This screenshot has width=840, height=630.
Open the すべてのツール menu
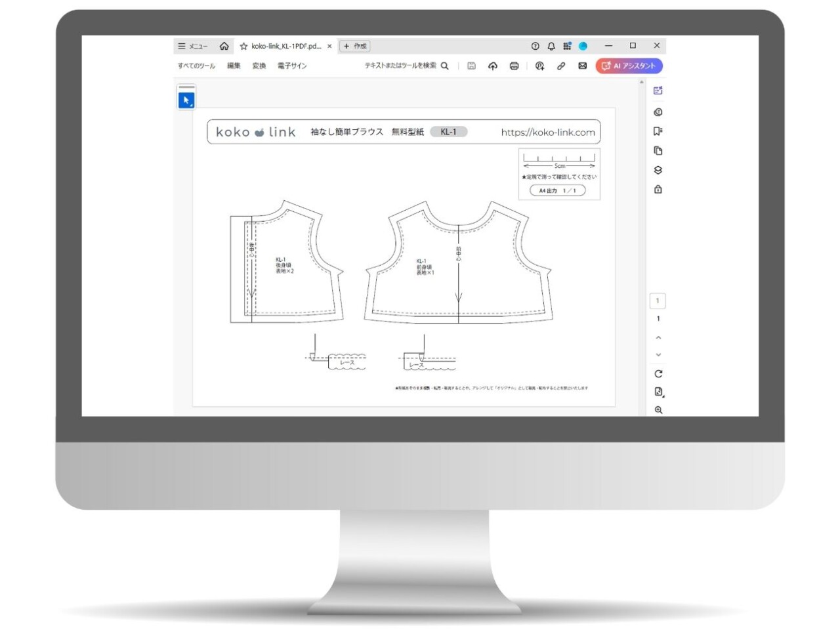coord(196,66)
